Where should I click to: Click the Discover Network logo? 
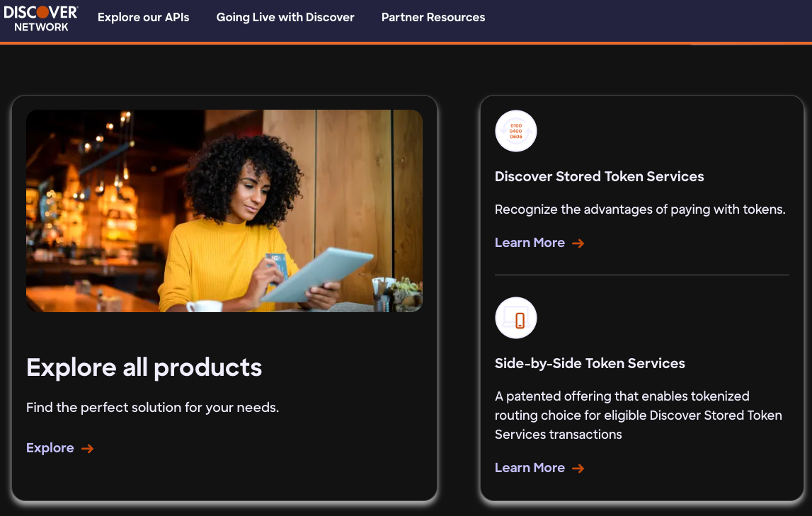point(41,18)
